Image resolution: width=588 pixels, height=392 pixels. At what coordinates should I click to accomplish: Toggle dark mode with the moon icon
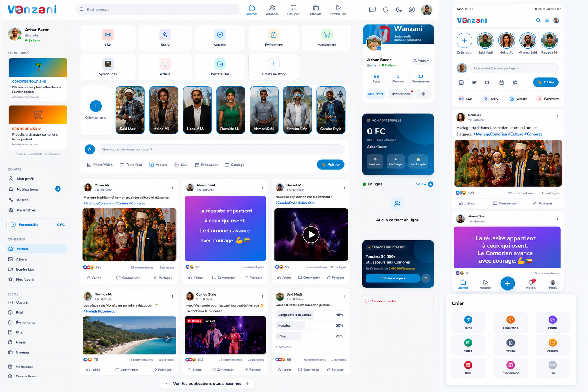pos(399,10)
